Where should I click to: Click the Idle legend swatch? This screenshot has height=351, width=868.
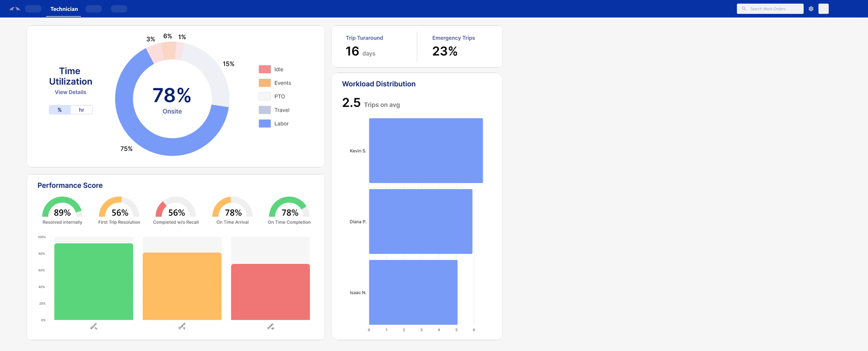click(264, 69)
